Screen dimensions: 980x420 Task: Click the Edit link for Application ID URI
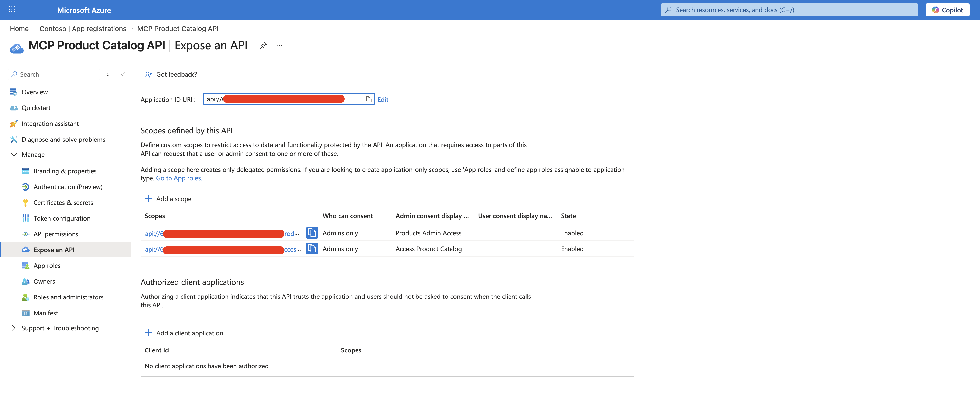383,100
